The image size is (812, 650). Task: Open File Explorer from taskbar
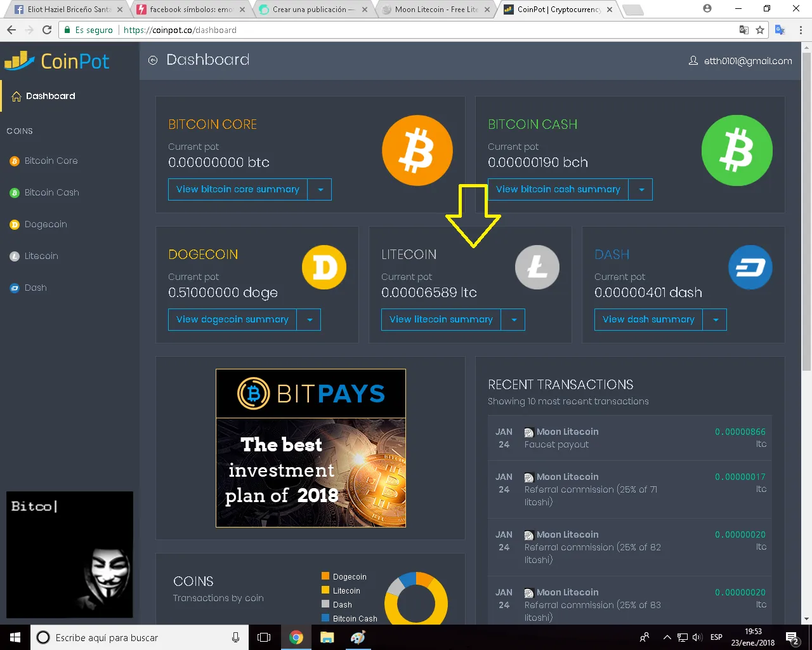[327, 637]
